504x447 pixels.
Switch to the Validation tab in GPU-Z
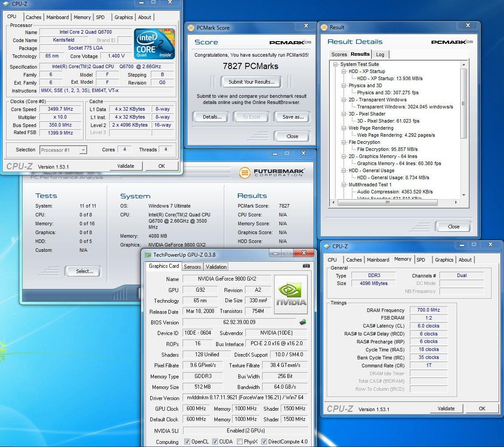click(216, 266)
